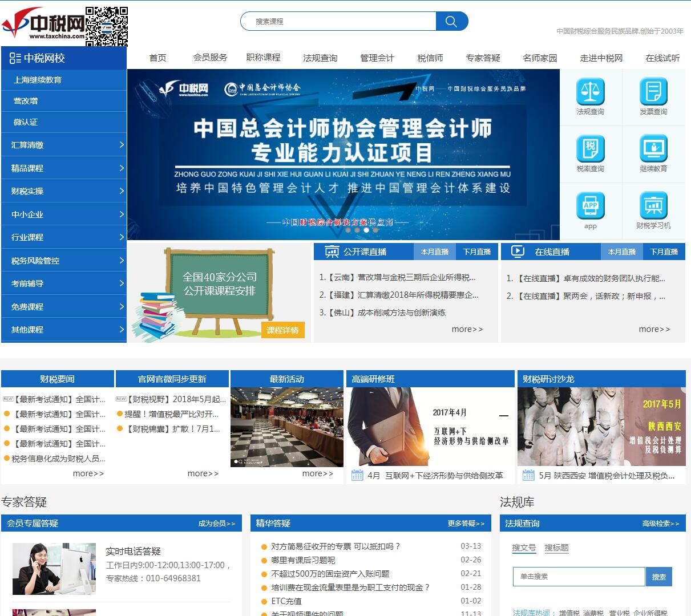Click the 中税网 logo
The width and height of the screenshot is (691, 616).
click(x=43, y=25)
